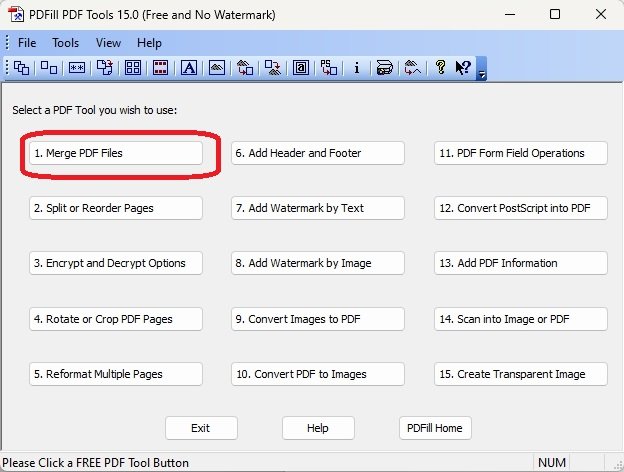The image size is (624, 472).
Task: Open 3. Encrypt and Decrypt Options
Action: coord(116,263)
